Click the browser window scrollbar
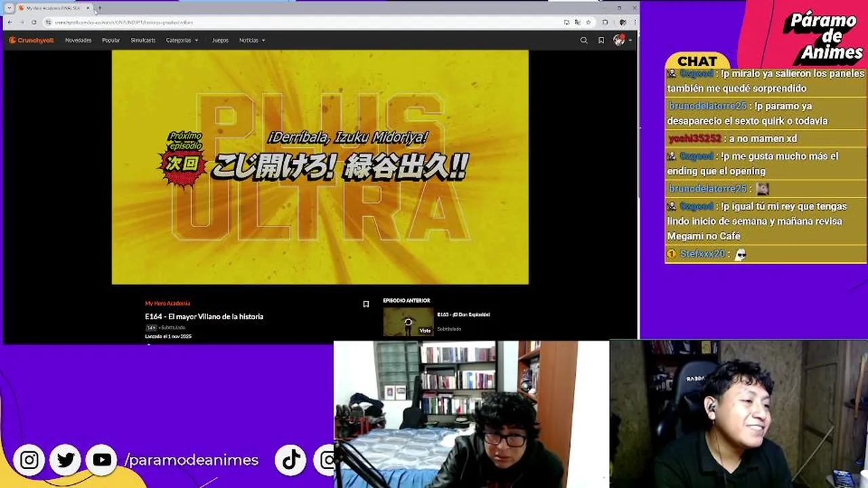The width and height of the screenshot is (868, 488). pyautogui.click(x=637, y=115)
